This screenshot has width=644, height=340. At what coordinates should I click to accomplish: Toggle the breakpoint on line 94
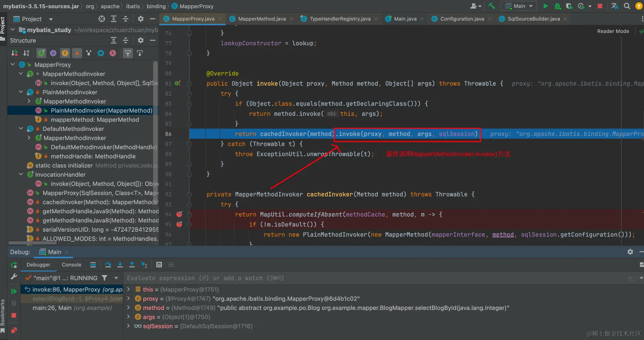tap(179, 214)
